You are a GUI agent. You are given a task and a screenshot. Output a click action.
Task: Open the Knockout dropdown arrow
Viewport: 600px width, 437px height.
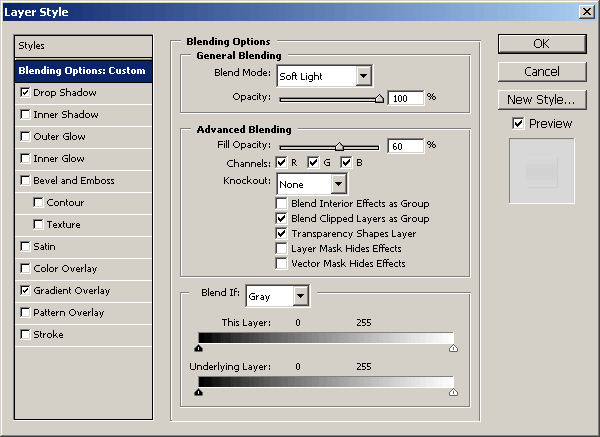pos(338,184)
